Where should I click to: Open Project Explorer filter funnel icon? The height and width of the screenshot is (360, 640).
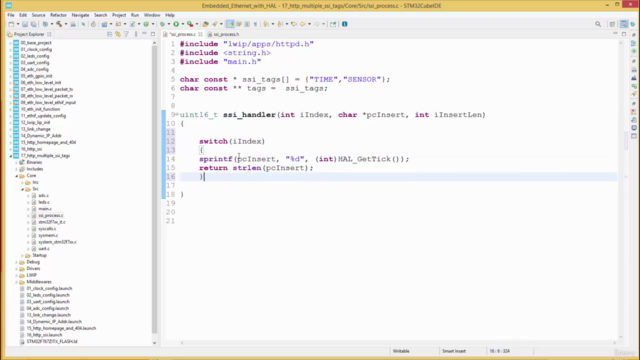pyautogui.click(x=126, y=34)
